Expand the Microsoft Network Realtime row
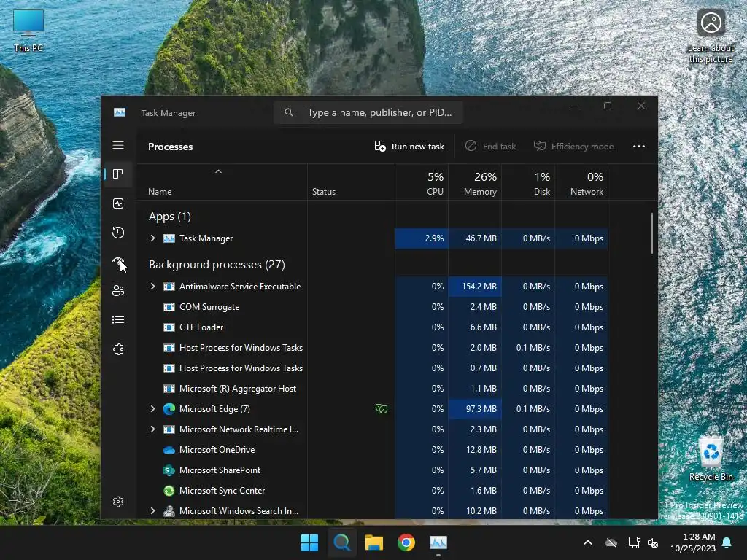The width and height of the screenshot is (747, 560). pos(152,429)
